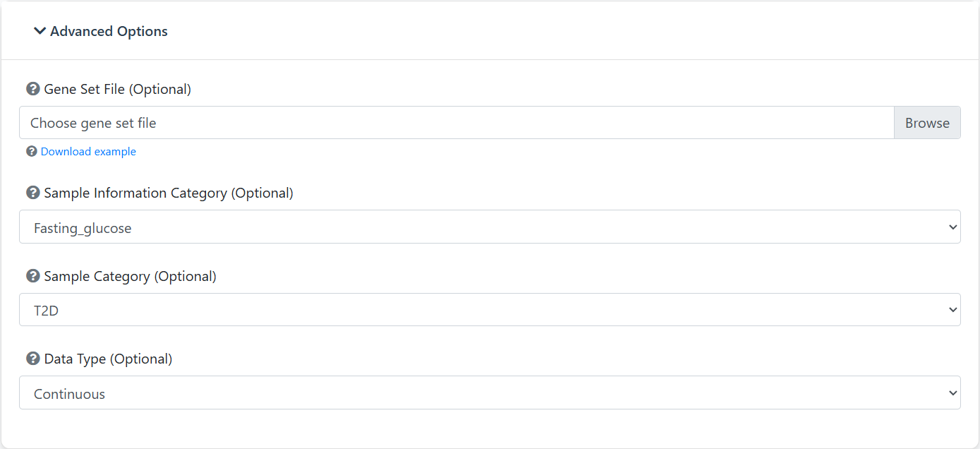The image size is (980, 449).
Task: Click the Browse button
Action: 927,123
